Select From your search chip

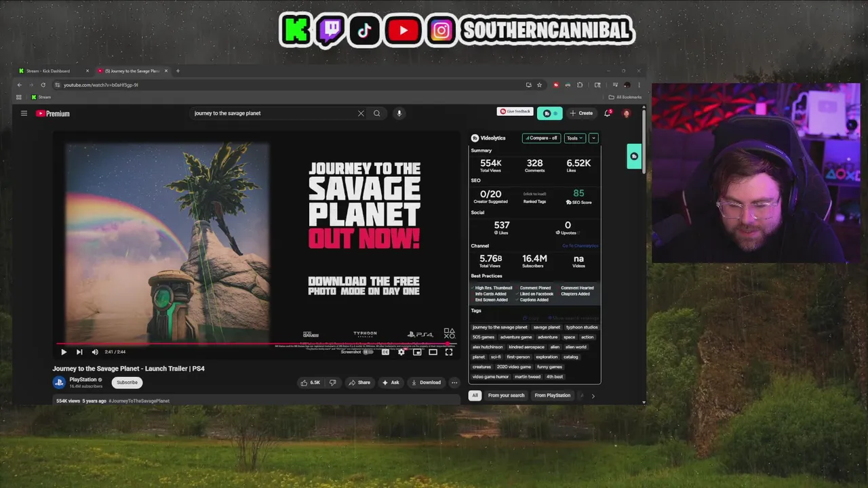pos(506,395)
